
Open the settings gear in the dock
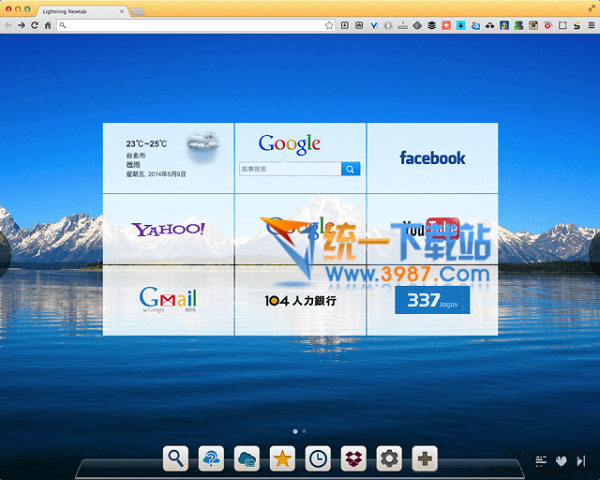click(x=389, y=459)
